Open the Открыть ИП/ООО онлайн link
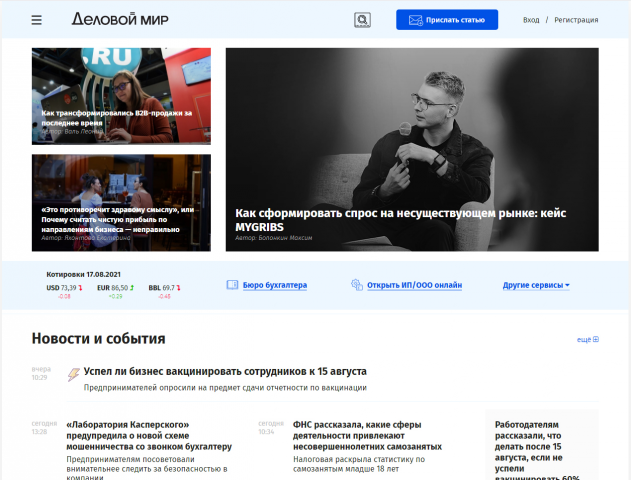This screenshot has height=480, width=631. [414, 285]
